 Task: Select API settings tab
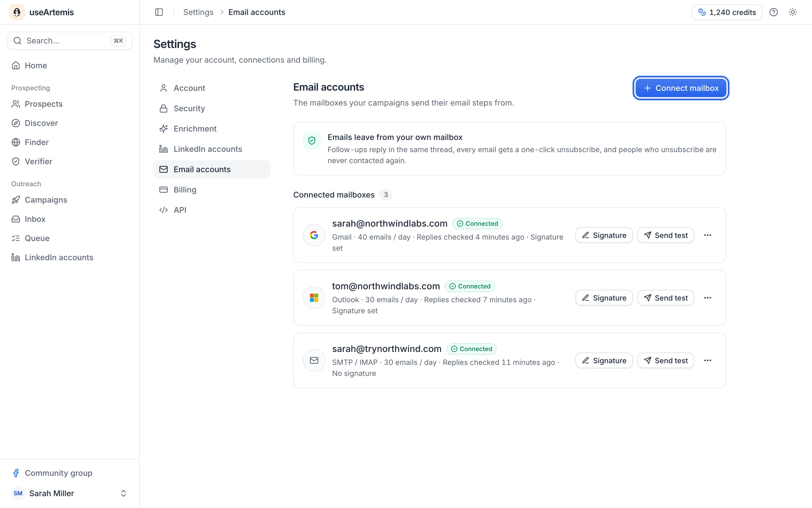(x=212, y=210)
